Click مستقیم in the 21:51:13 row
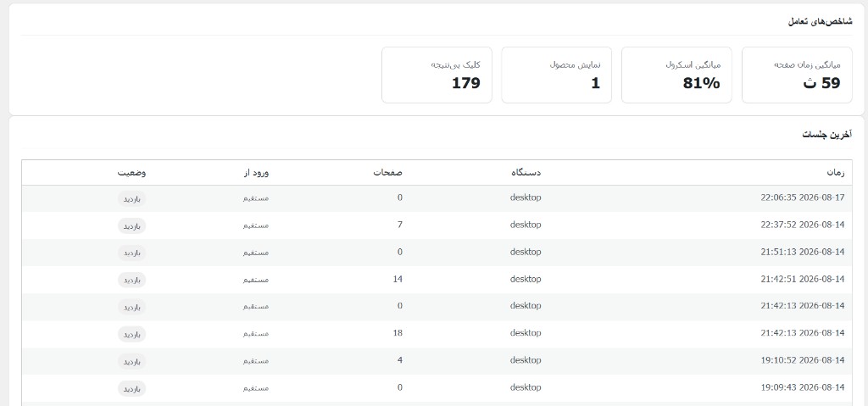 256,253
